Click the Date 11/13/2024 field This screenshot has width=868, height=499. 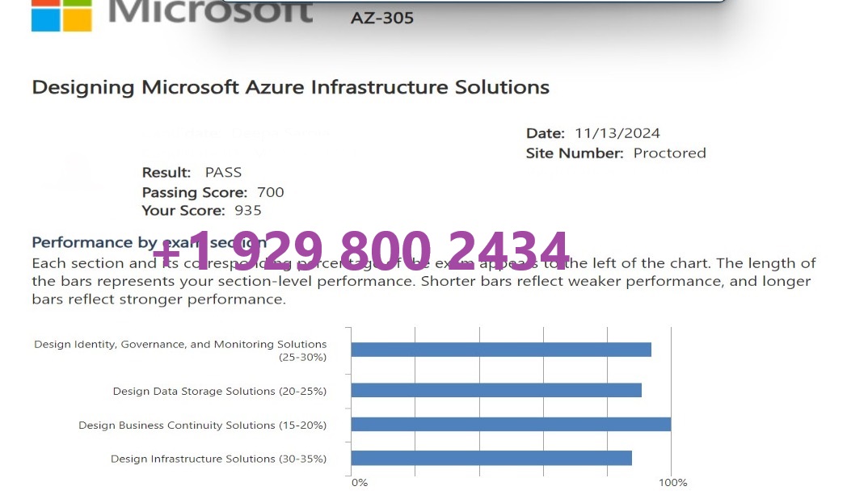[x=593, y=133]
